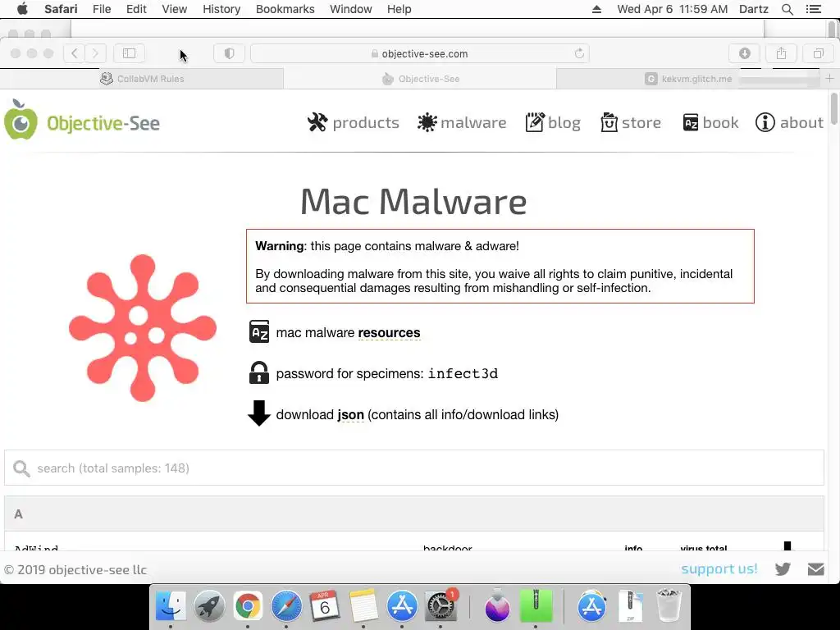Open the View menu
This screenshot has height=630, width=840.
pos(174,9)
